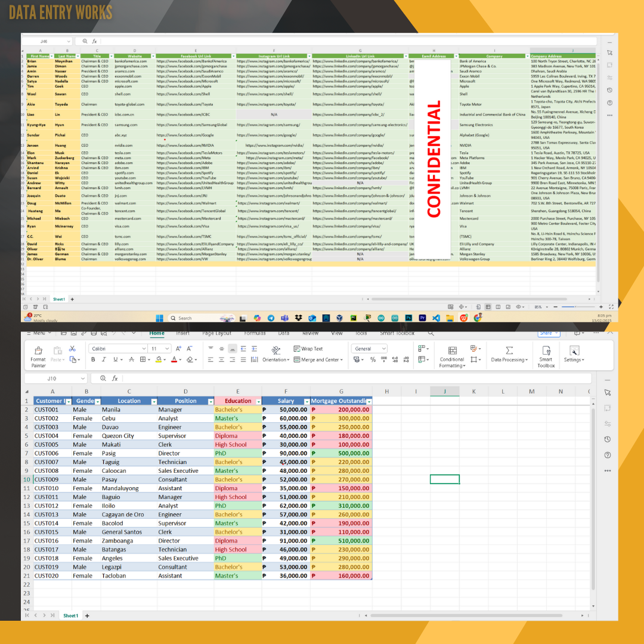Toggle Strikethrough formatting
644x644 pixels.
tap(131, 360)
